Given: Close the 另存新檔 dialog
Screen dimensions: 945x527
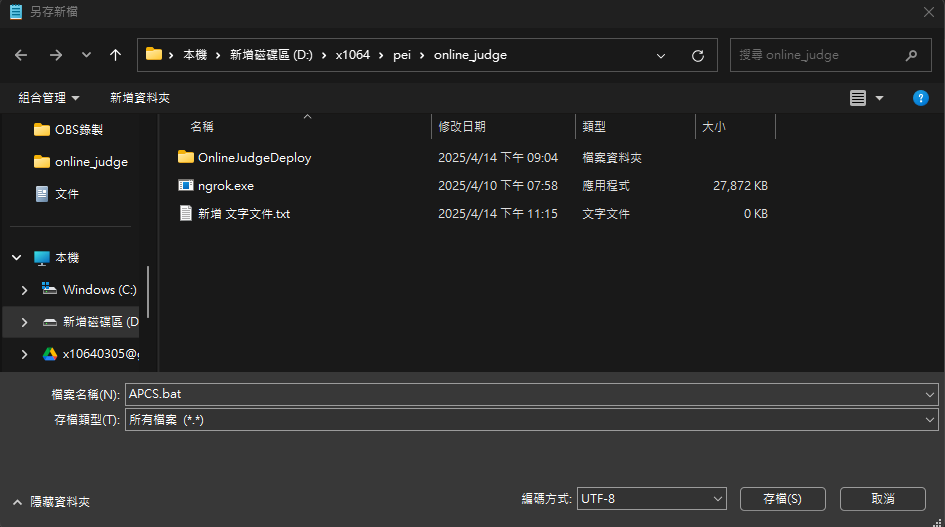Looking at the screenshot, I should click(929, 12).
